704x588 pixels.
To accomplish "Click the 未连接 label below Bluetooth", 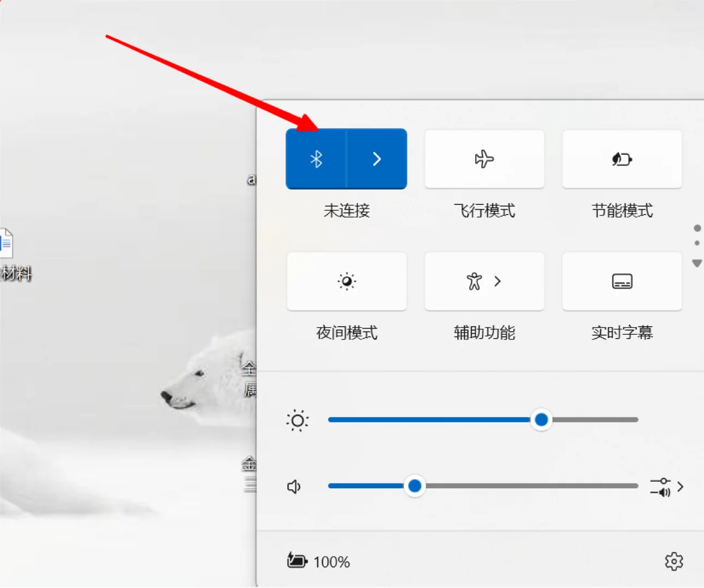I will [347, 211].
